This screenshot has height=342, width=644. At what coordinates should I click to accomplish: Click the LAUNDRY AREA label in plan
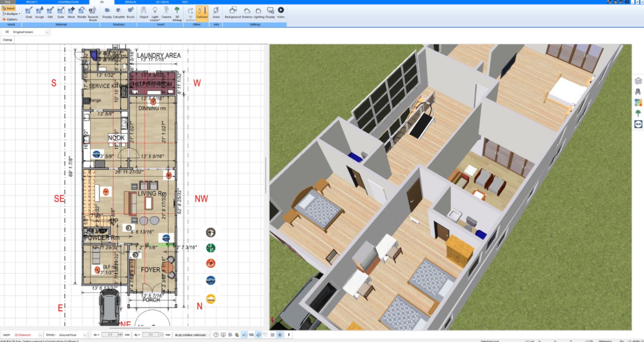(159, 56)
